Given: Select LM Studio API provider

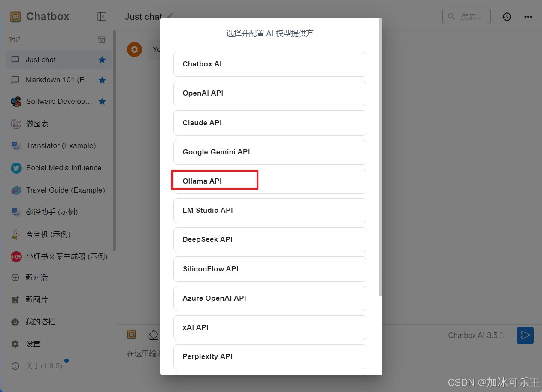Looking at the screenshot, I should tap(269, 210).
